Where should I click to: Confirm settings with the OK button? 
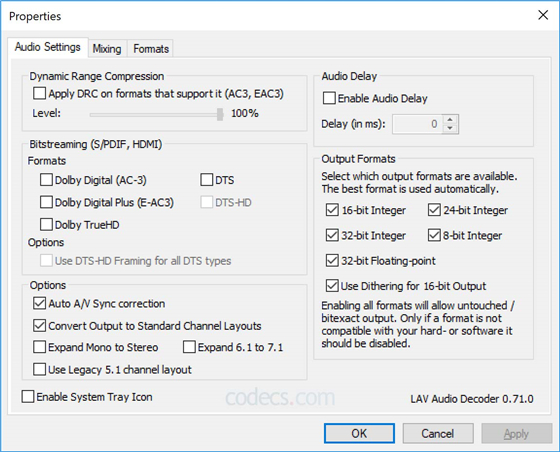click(359, 433)
